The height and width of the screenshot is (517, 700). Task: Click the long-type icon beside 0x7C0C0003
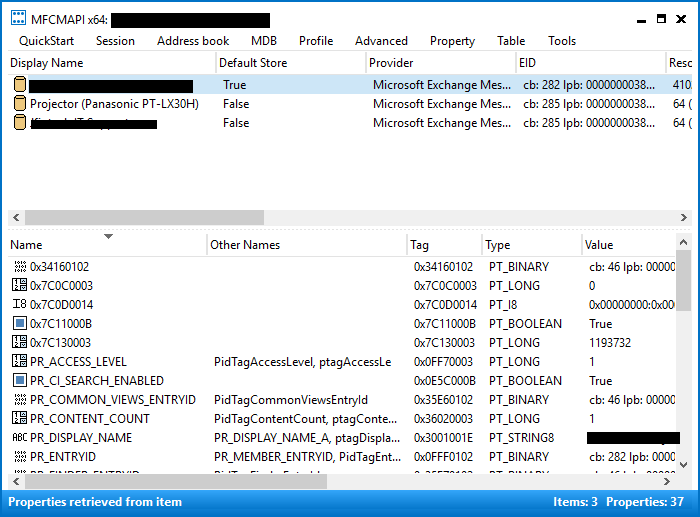click(19, 285)
